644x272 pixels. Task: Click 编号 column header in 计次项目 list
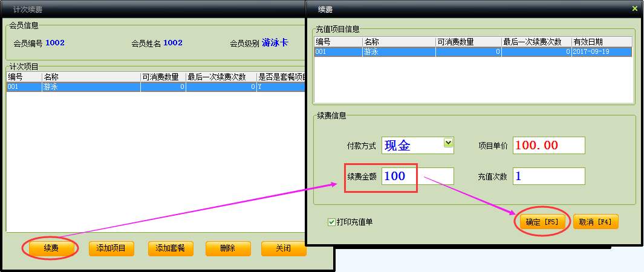(24, 77)
